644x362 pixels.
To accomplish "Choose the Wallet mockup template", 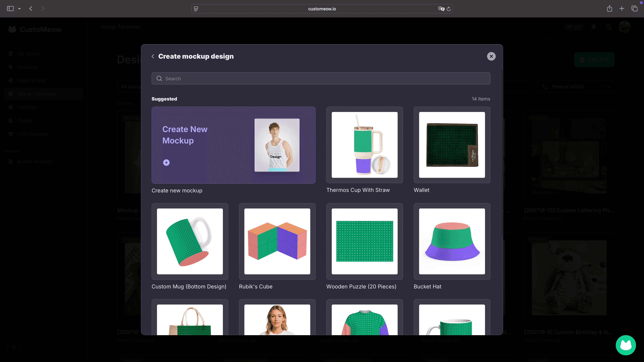I will coord(452,145).
